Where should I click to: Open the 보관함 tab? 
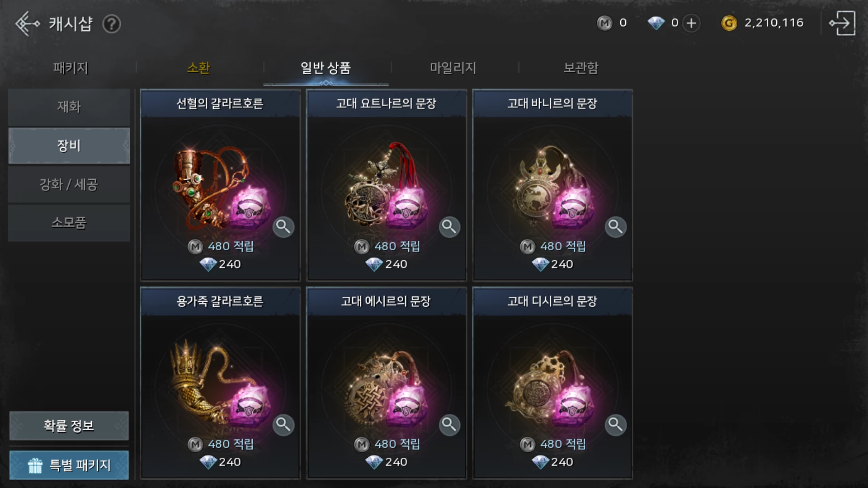click(581, 68)
